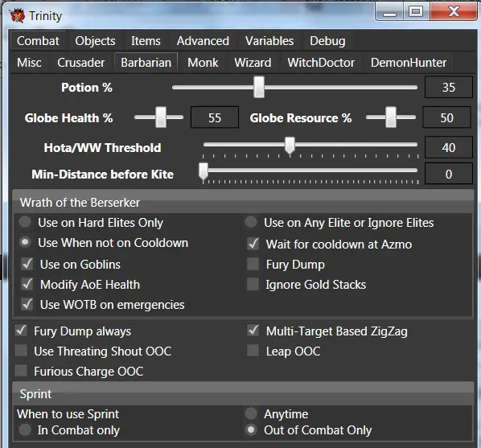The height and width of the screenshot is (448, 481).
Task: Enable the Fury Dump checkbox
Action: click(253, 264)
